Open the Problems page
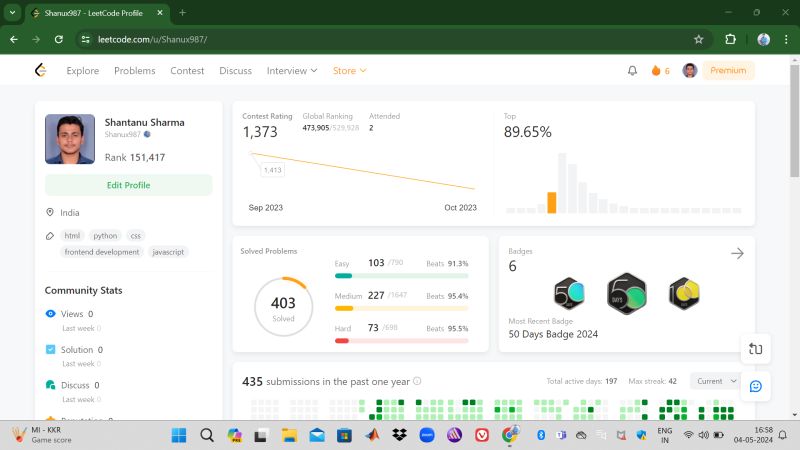The image size is (800, 450). point(135,70)
